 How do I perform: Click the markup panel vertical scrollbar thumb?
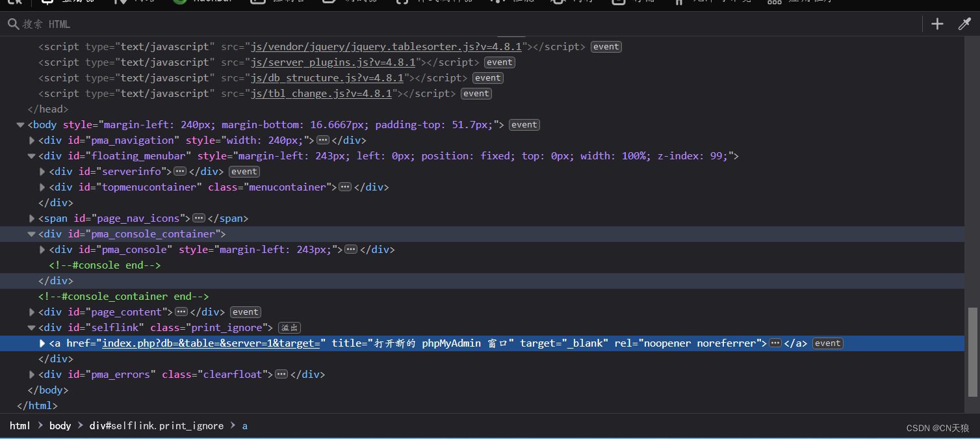point(973,351)
